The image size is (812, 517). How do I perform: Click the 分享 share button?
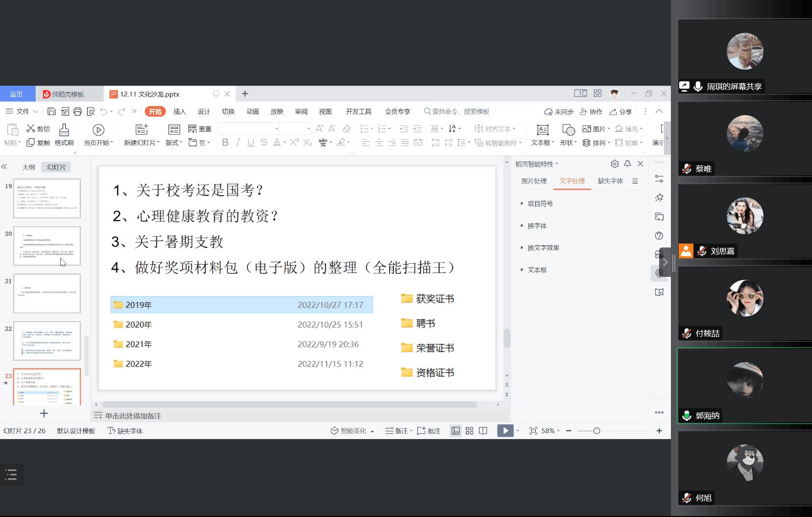tap(620, 112)
